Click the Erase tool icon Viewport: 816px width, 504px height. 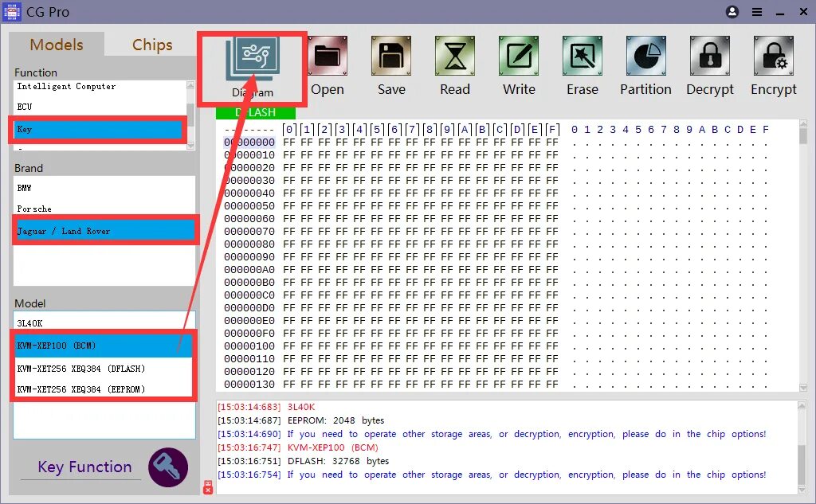point(583,56)
